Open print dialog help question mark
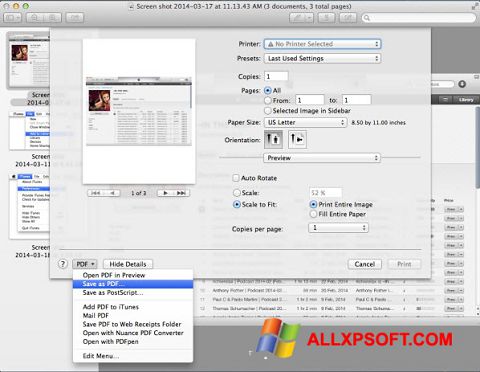 [63, 264]
